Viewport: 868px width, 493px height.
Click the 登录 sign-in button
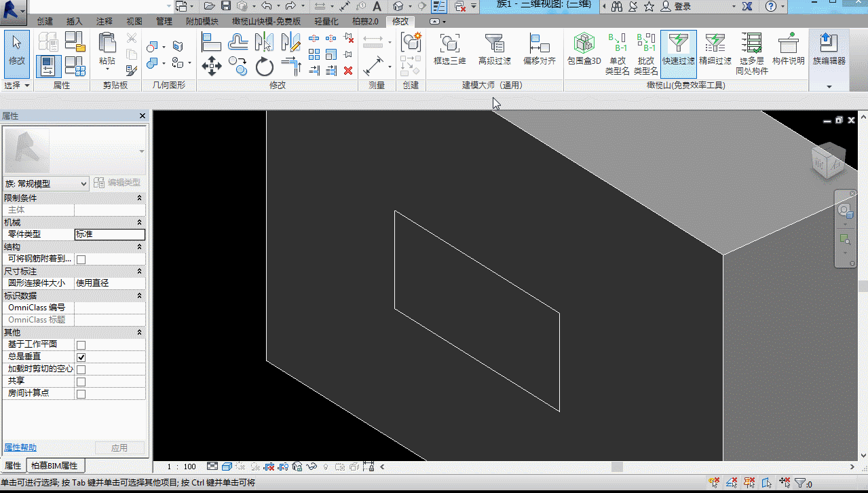coord(675,6)
